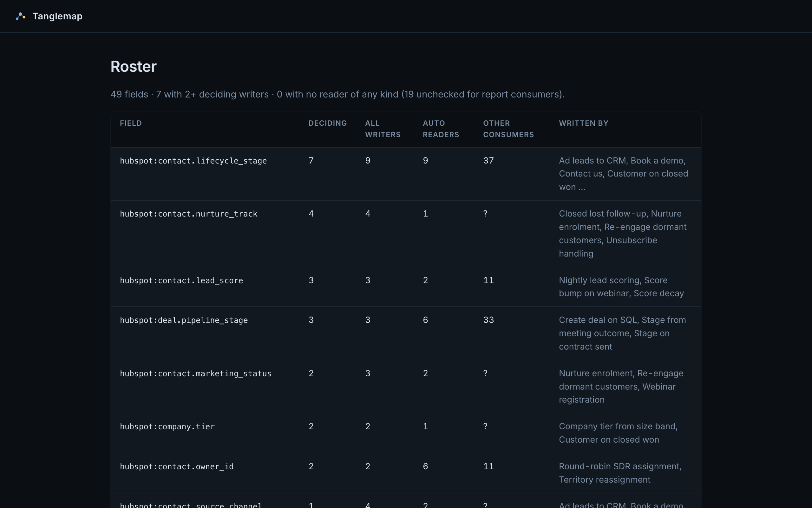The image size is (812, 508).
Task: Click deciding count 7 for lifecycle_stage
Action: [311, 161]
